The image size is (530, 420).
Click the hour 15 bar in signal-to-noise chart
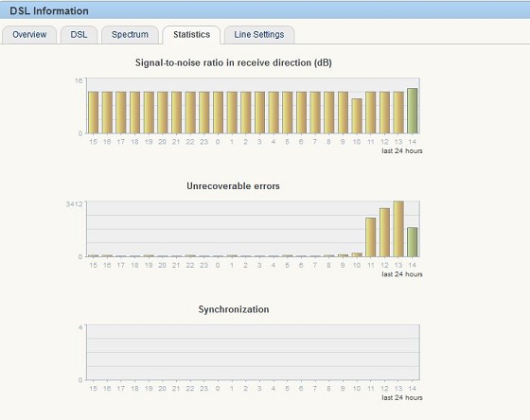(x=94, y=113)
